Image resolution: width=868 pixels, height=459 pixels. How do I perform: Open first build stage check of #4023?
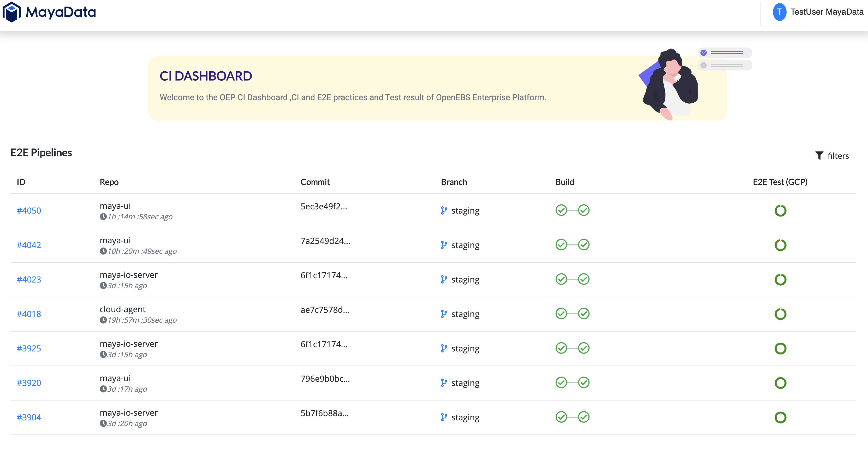561,279
